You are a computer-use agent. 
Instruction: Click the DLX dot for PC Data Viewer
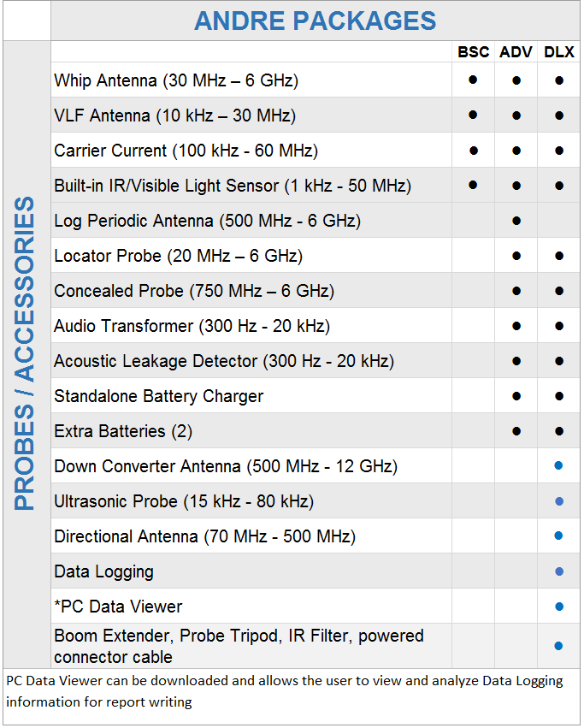pos(559,606)
